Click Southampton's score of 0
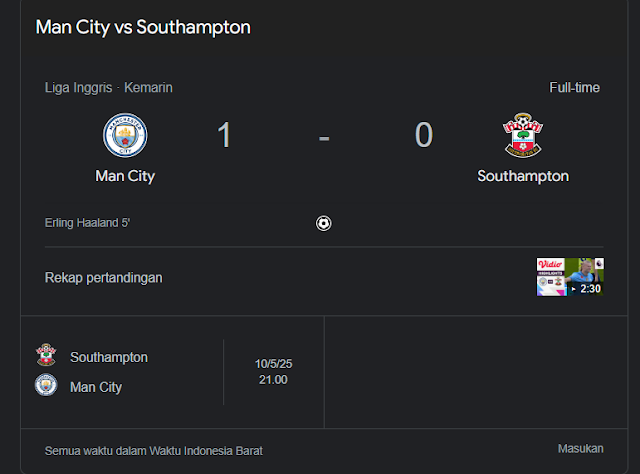The image size is (640, 474). tap(424, 135)
